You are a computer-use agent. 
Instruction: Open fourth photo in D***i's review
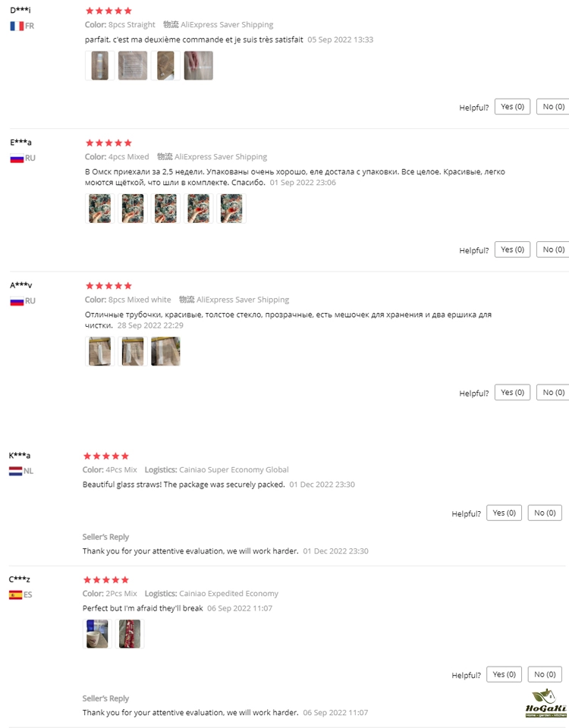tap(199, 66)
